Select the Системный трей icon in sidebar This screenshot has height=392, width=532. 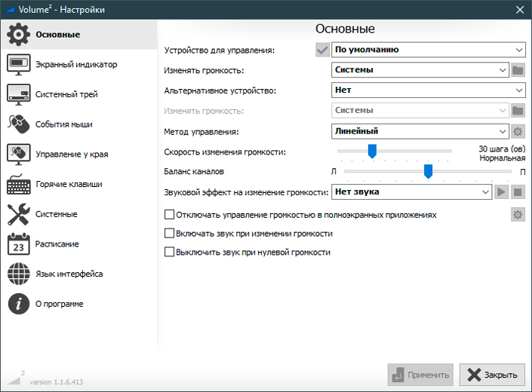click(x=18, y=94)
